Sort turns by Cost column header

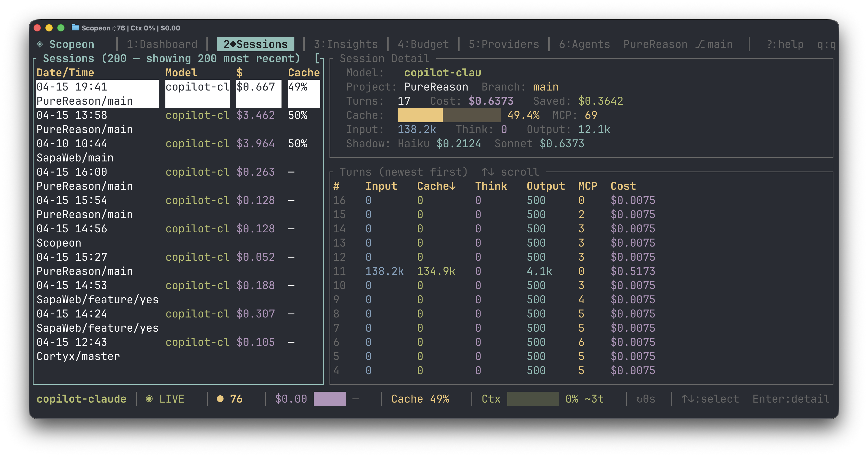(x=623, y=186)
